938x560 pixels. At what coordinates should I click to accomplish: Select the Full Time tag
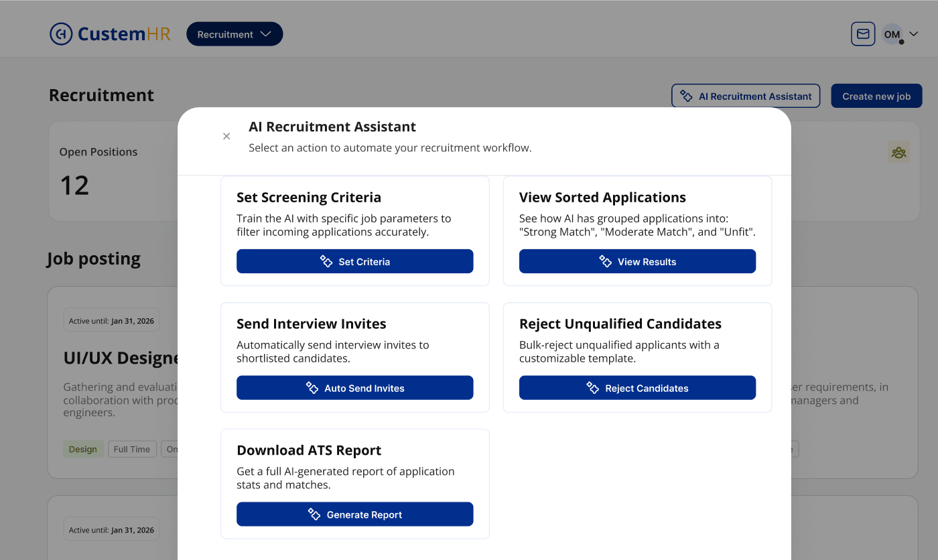coord(132,449)
